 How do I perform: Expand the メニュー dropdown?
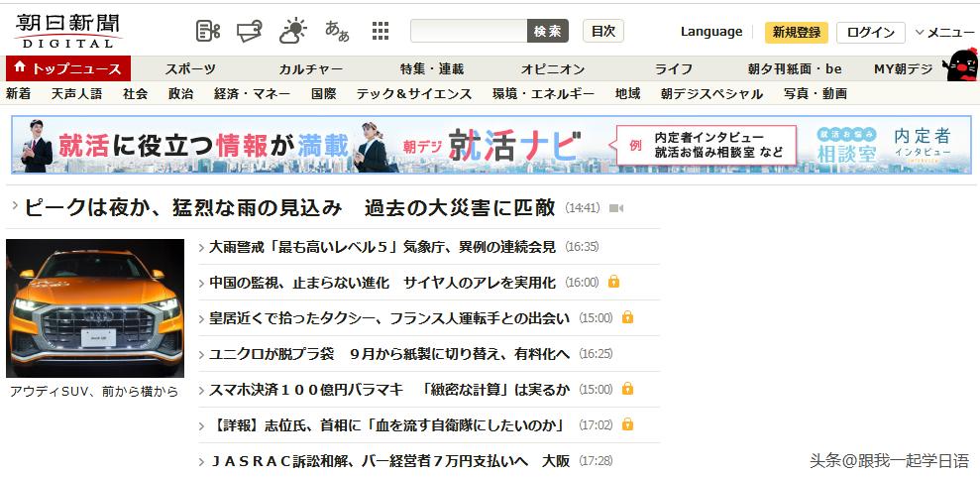click(x=945, y=32)
